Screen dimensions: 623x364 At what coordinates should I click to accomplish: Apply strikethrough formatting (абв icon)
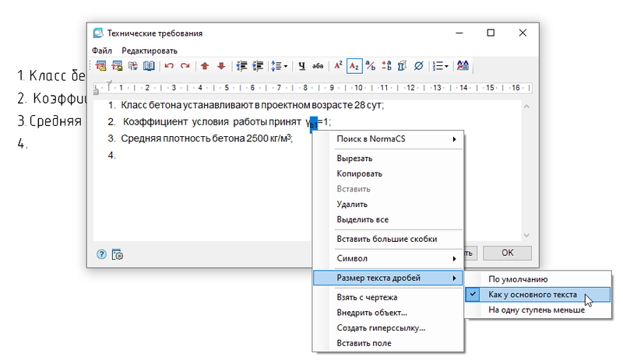(318, 66)
